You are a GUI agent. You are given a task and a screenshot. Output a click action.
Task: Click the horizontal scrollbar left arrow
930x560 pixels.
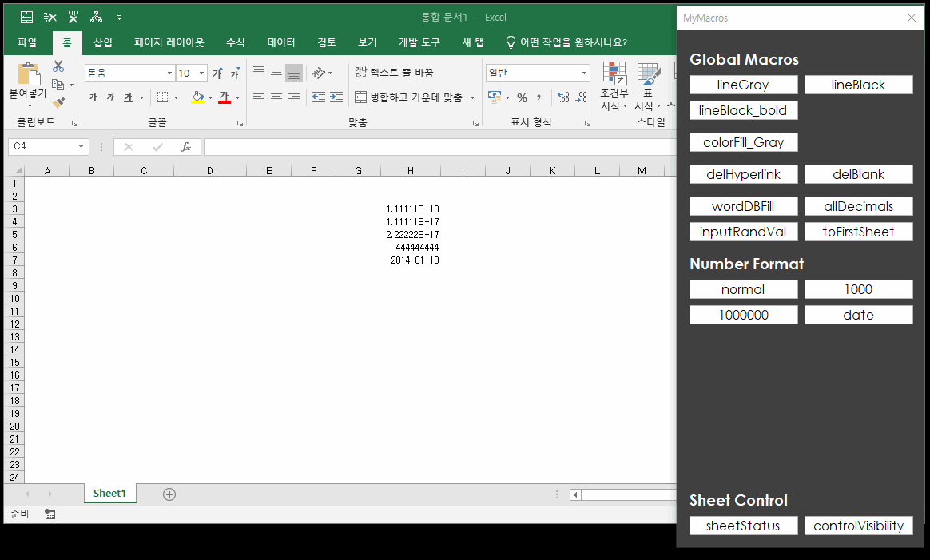575,494
